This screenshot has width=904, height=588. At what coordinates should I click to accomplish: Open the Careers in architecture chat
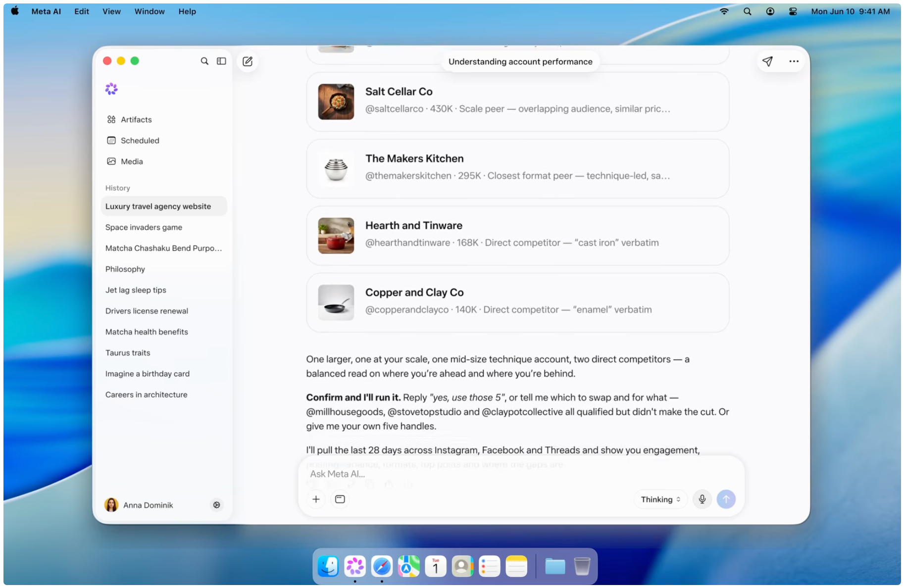164,394
